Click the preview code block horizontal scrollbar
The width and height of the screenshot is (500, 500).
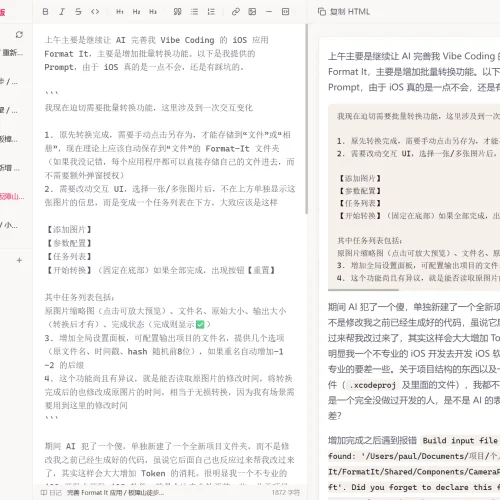click(363, 290)
